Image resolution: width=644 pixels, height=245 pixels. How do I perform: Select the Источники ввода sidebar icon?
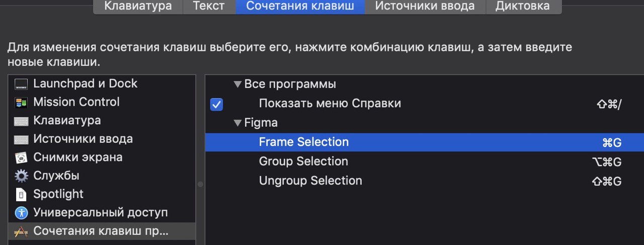21,139
